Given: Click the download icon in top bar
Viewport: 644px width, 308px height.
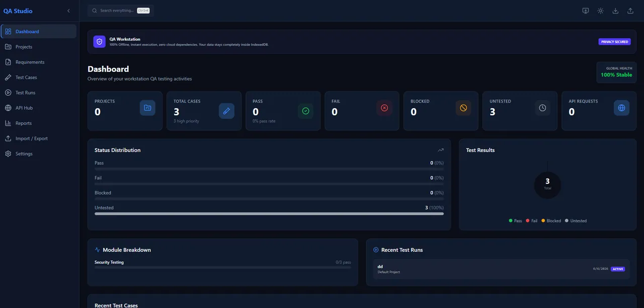Looking at the screenshot, I should click(615, 11).
